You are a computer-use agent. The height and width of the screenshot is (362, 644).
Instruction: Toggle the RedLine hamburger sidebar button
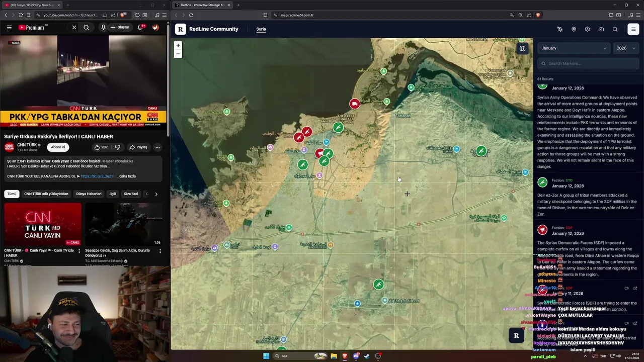click(x=633, y=29)
